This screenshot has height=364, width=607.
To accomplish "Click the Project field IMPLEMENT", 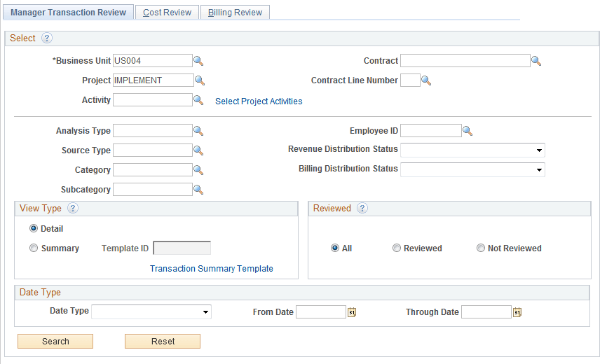I will [x=154, y=80].
